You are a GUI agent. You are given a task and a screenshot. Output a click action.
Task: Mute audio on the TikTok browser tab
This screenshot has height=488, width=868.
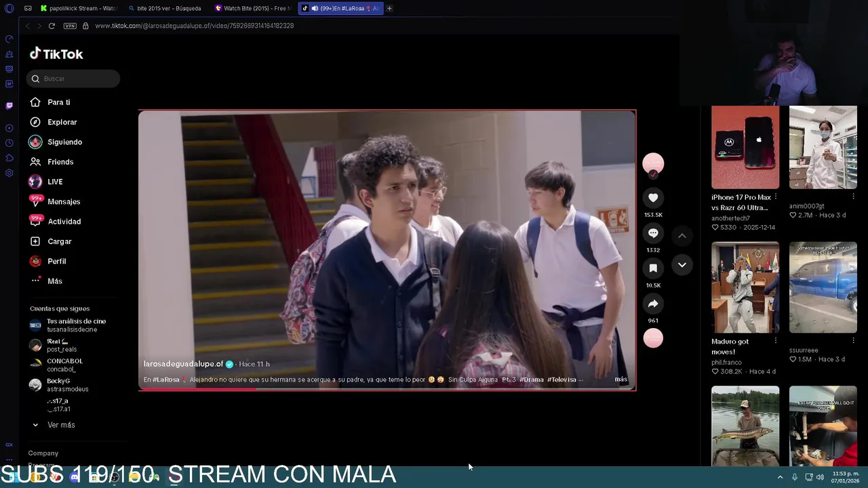[315, 8]
